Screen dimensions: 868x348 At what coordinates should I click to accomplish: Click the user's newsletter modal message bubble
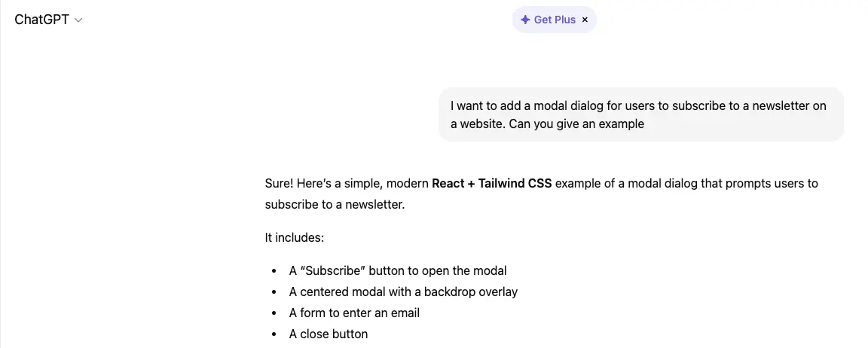[640, 114]
